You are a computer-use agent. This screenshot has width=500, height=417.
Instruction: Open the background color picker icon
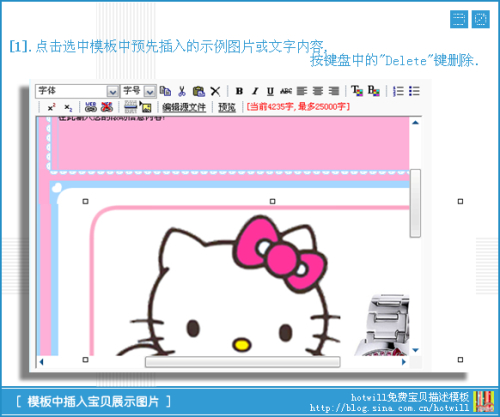click(x=373, y=91)
